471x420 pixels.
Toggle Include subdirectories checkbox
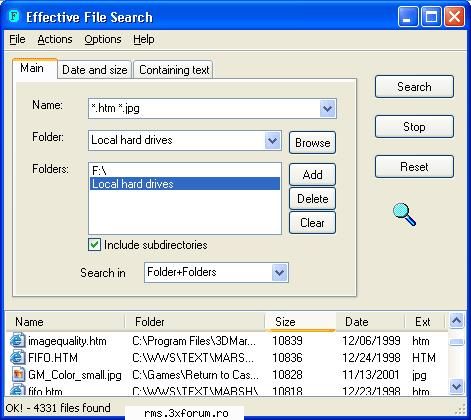coord(94,245)
